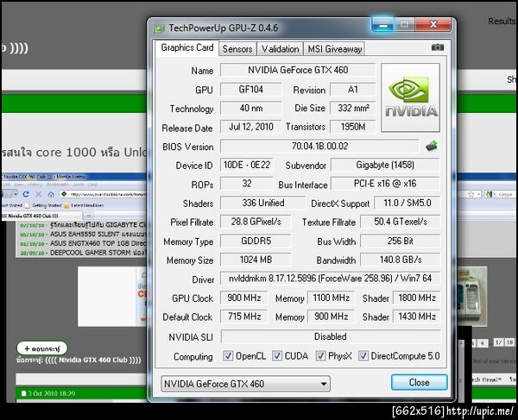Switch to the Sensors tab
Image resolution: width=518 pixels, height=420 pixels.
pos(237,49)
